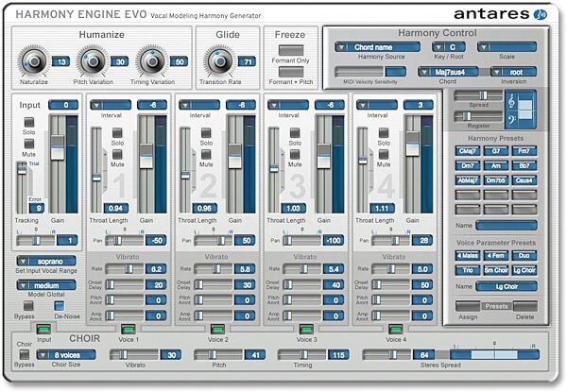This screenshot has height=392, width=567.
Task: Toggle the green choir Voice 4 button
Action: pyautogui.click(x=395, y=329)
